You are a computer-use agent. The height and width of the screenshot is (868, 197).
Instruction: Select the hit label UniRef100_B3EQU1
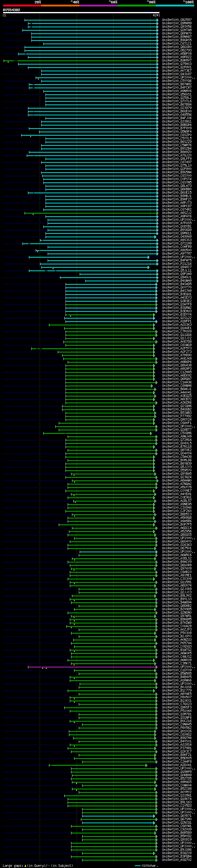click(177, 294)
